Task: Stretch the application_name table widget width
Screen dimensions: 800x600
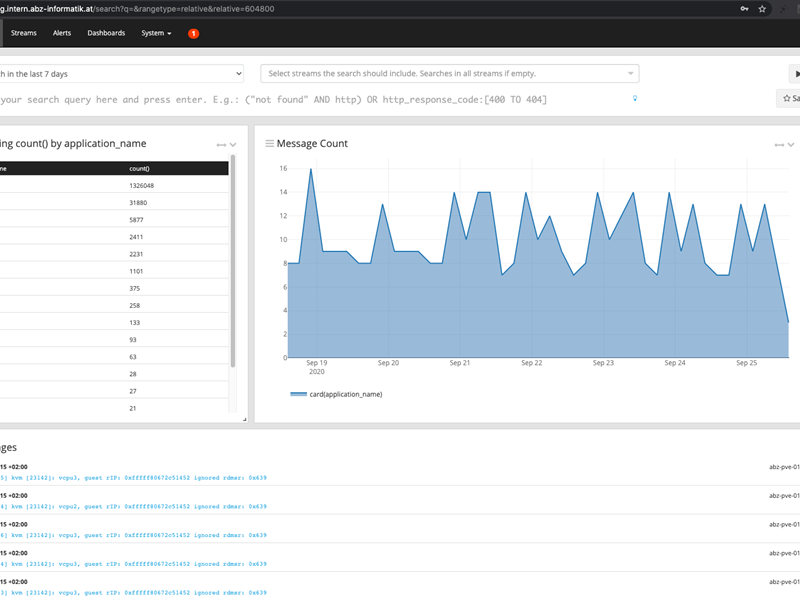Action: pyautogui.click(x=220, y=145)
